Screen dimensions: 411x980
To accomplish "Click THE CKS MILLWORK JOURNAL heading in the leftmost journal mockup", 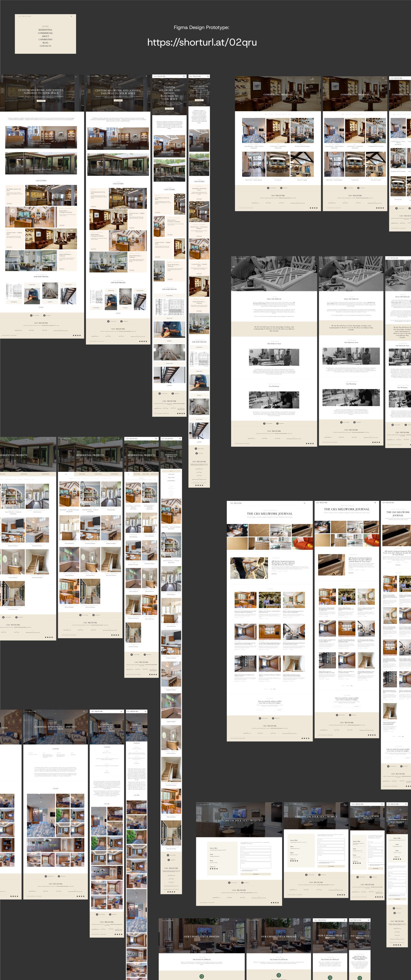I will [270, 514].
